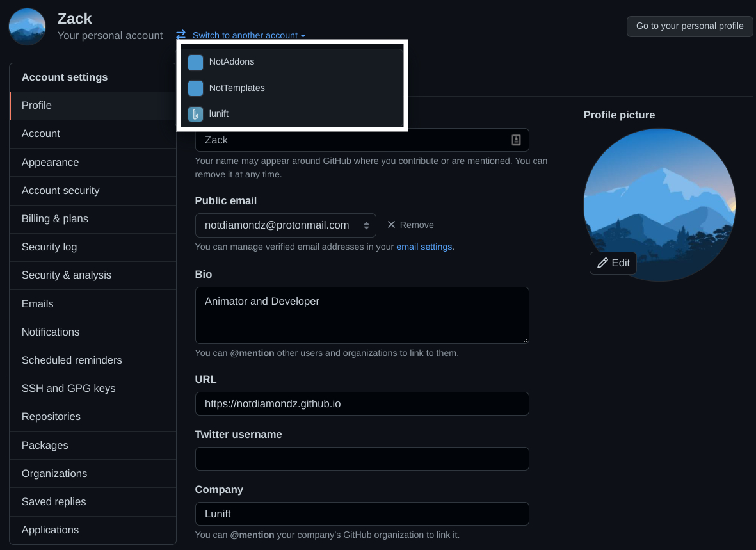Open Notifications settings

coord(93,332)
